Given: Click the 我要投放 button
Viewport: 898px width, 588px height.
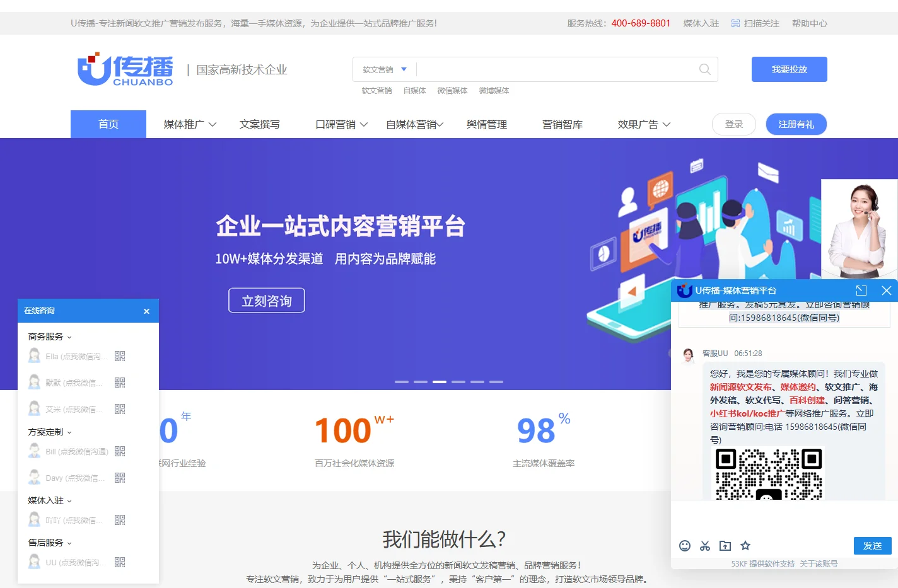Looking at the screenshot, I should pos(790,69).
